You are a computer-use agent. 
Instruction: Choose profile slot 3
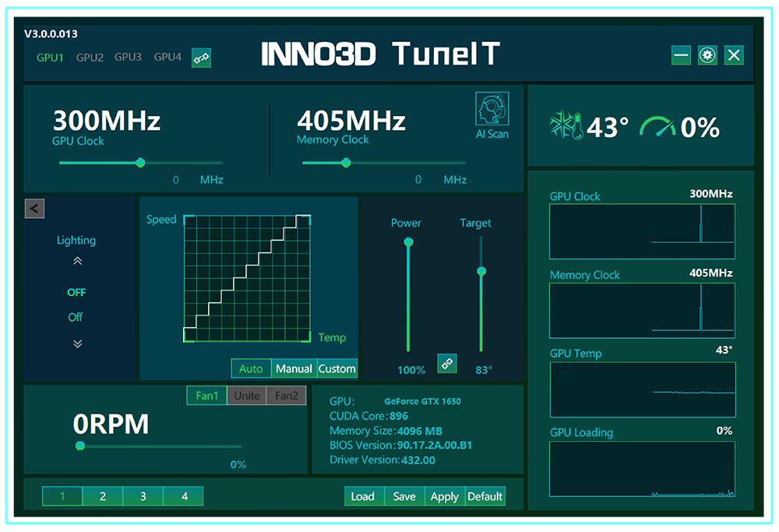pos(143,496)
